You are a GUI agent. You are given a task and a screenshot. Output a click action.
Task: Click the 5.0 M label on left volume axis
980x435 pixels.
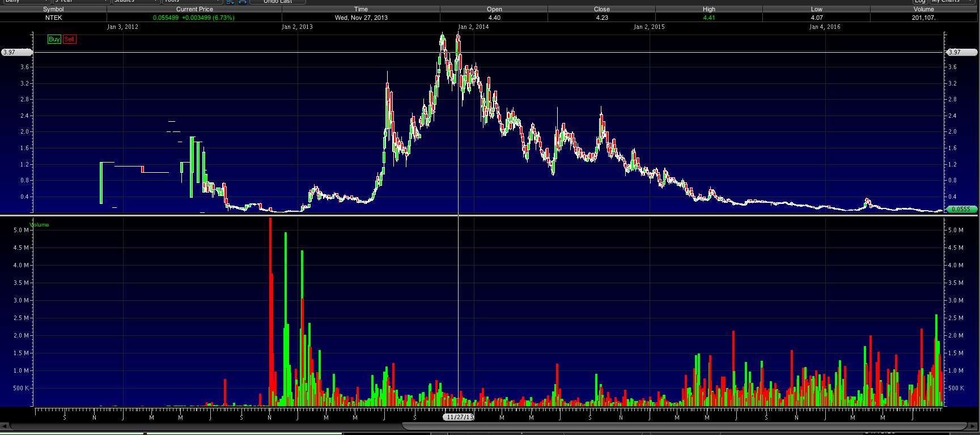pyautogui.click(x=21, y=230)
